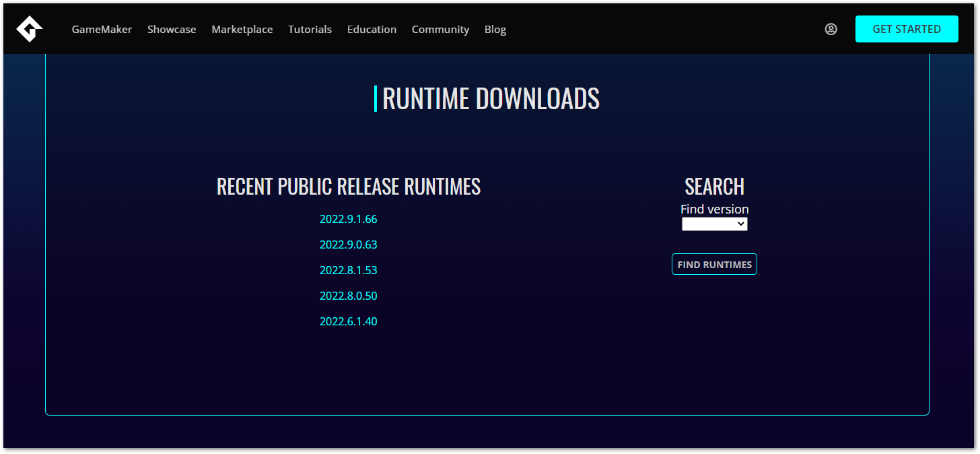Image resolution: width=980 pixels, height=454 pixels.
Task: Open the Community section
Action: (440, 29)
